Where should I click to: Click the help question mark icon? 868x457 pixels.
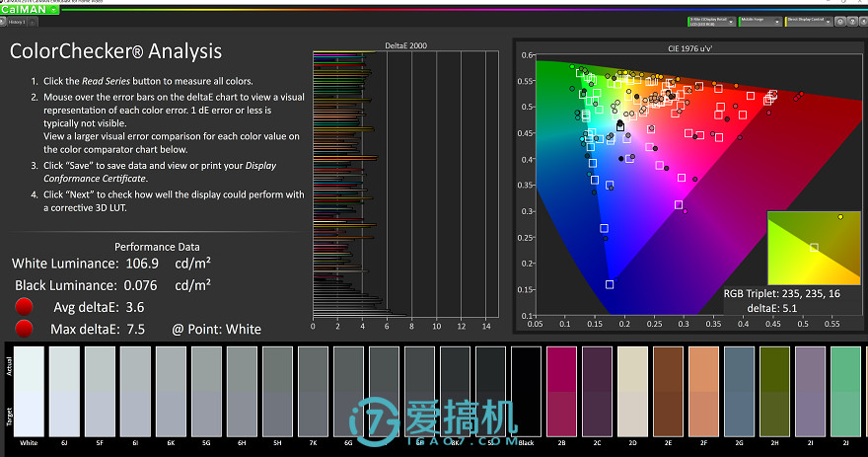tap(852, 22)
